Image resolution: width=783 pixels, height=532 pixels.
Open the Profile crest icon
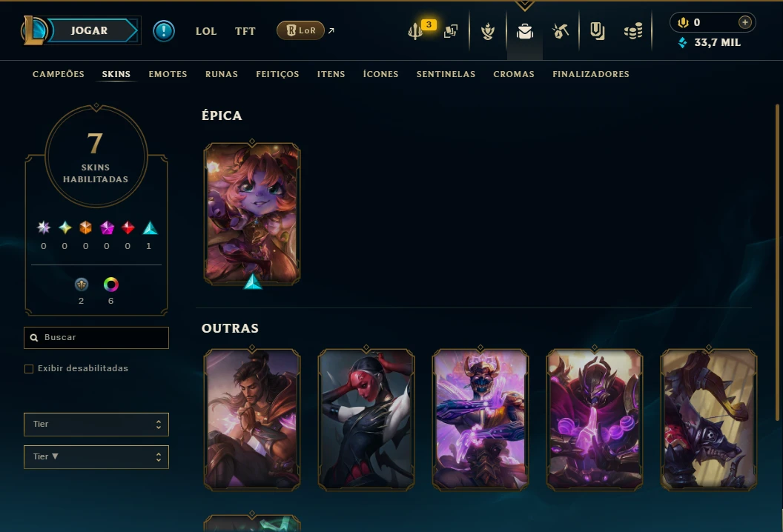(488, 31)
